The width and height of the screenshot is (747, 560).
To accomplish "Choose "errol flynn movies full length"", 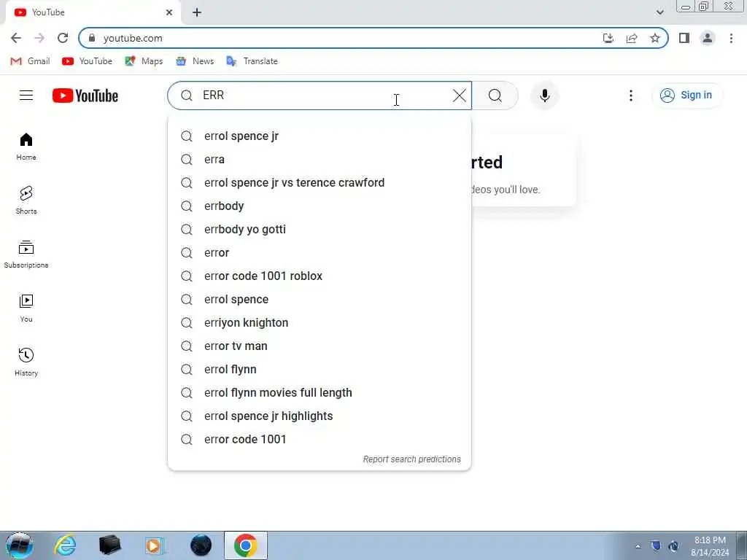I will pos(320,393).
